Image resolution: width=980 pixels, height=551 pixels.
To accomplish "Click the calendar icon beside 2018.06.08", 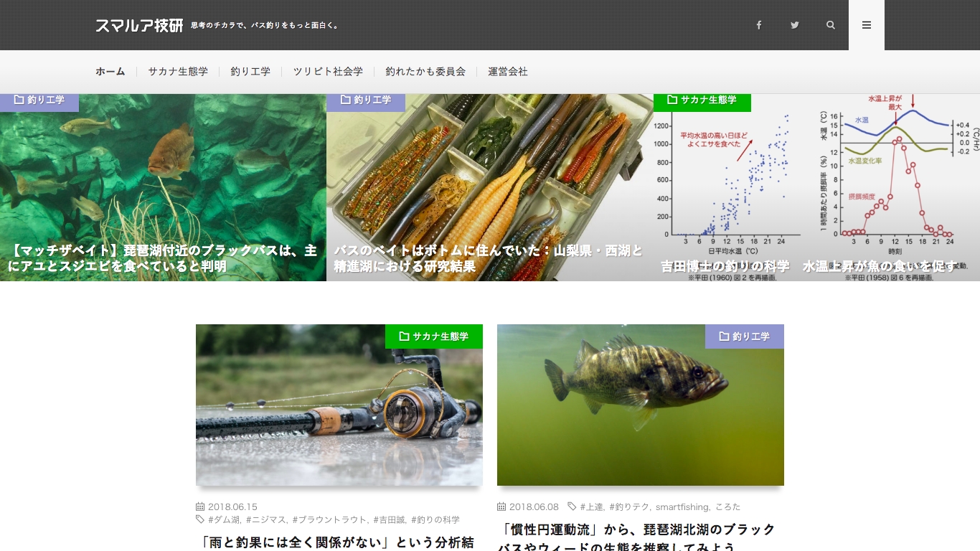I will point(501,507).
